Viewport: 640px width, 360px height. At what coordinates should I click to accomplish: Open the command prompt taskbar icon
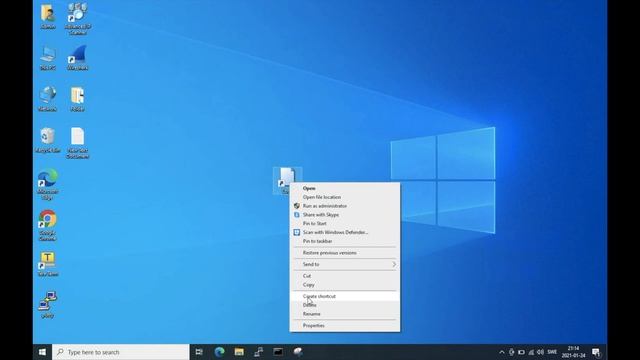point(278,352)
